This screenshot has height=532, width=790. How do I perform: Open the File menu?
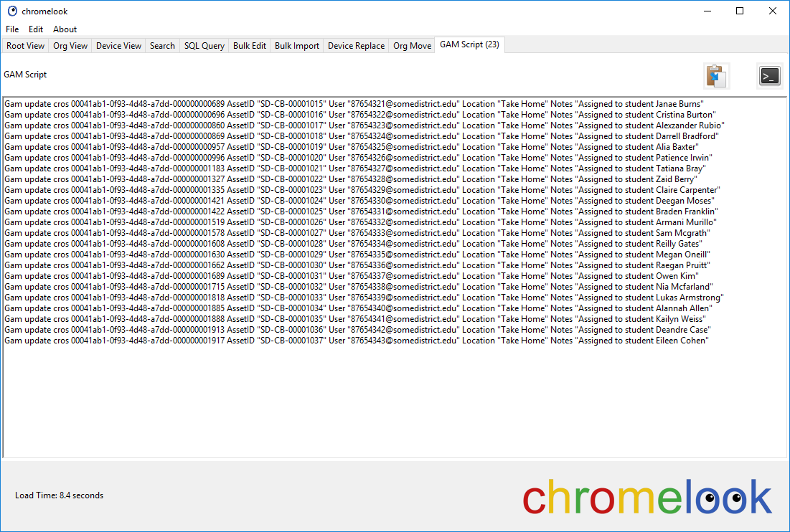[x=12, y=29]
